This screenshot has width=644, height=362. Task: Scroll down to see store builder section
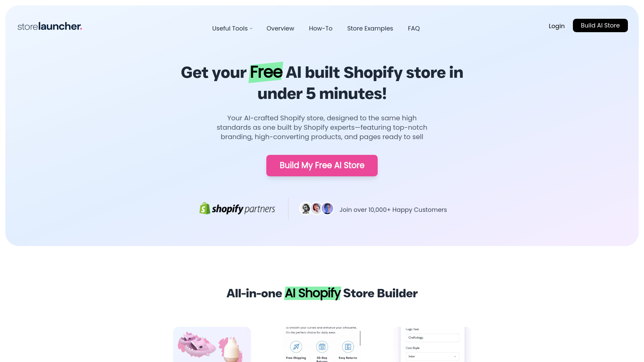tap(322, 293)
